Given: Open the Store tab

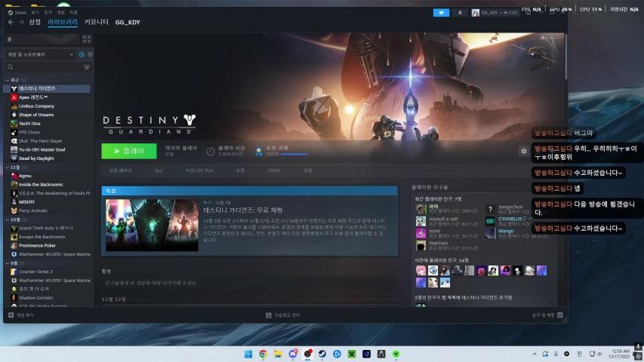Looking at the screenshot, I should click(x=35, y=23).
